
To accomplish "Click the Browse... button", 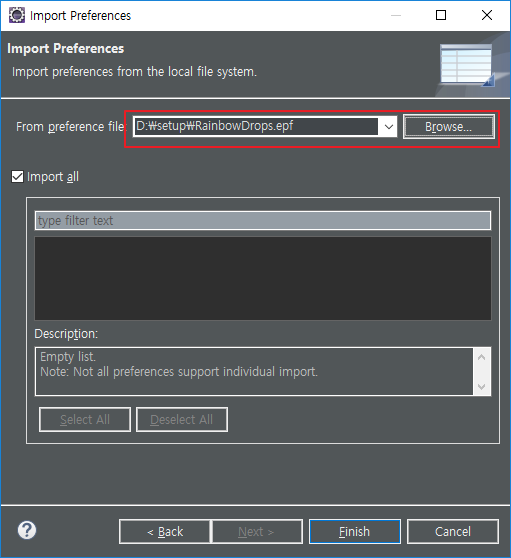I will click(449, 127).
